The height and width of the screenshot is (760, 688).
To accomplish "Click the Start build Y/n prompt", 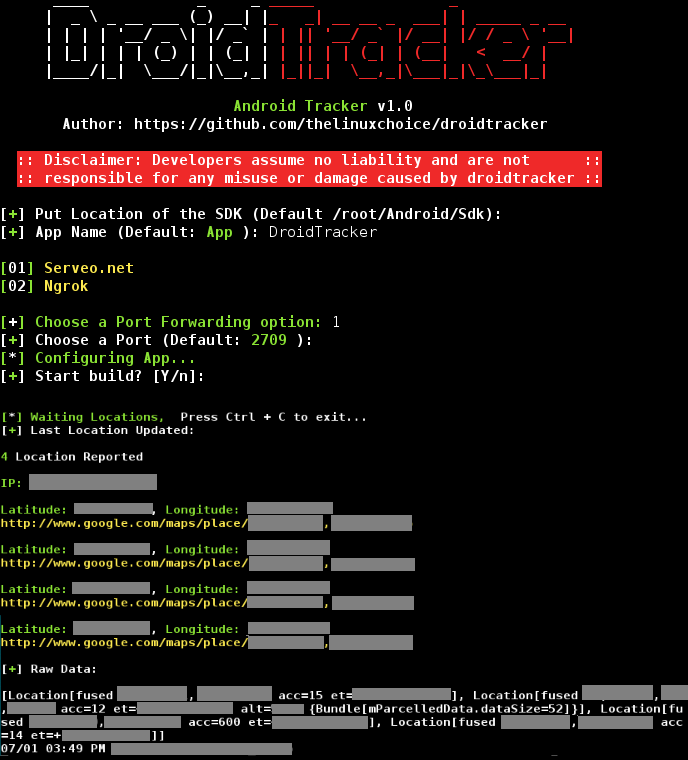I will tap(119, 376).
